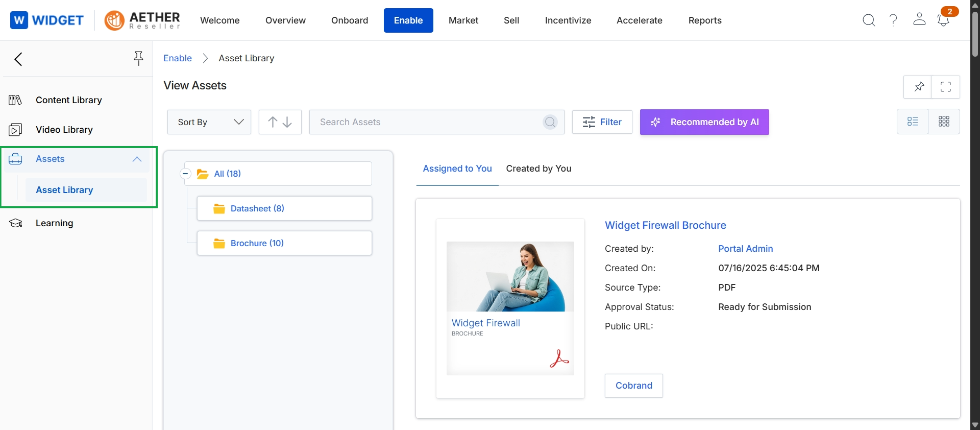The width and height of the screenshot is (980, 430).
Task: Collapse the All folder tree node
Action: [185, 174]
